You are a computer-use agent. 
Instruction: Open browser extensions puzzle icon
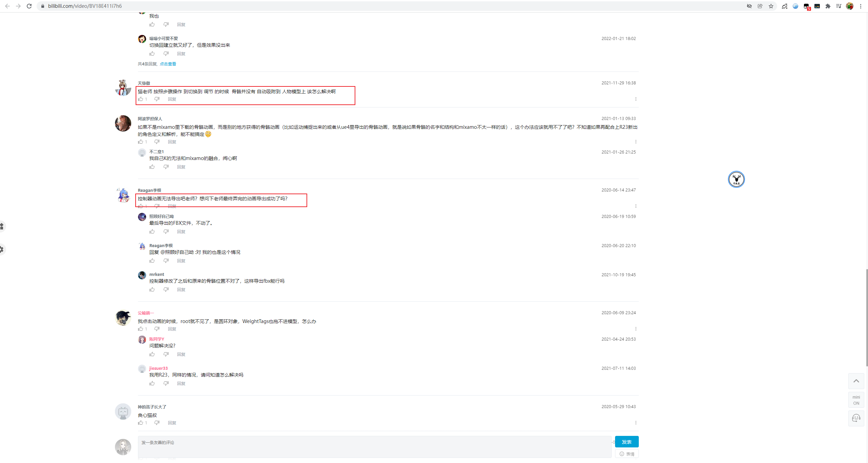(828, 6)
